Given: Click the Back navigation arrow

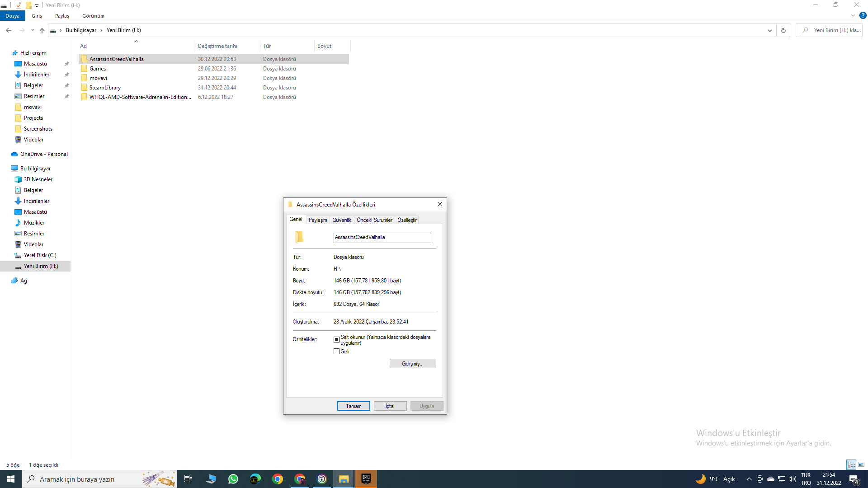Looking at the screenshot, I should pos(9,30).
